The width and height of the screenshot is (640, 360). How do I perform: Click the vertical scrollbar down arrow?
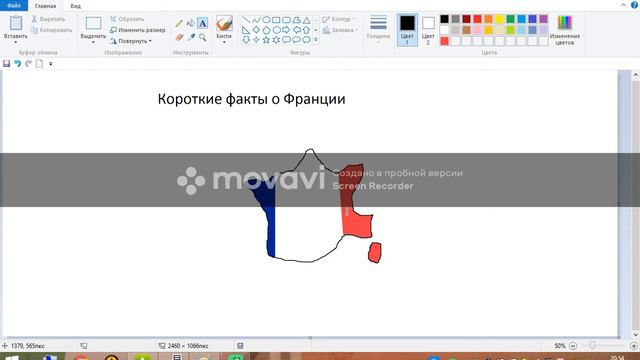coord(636,334)
